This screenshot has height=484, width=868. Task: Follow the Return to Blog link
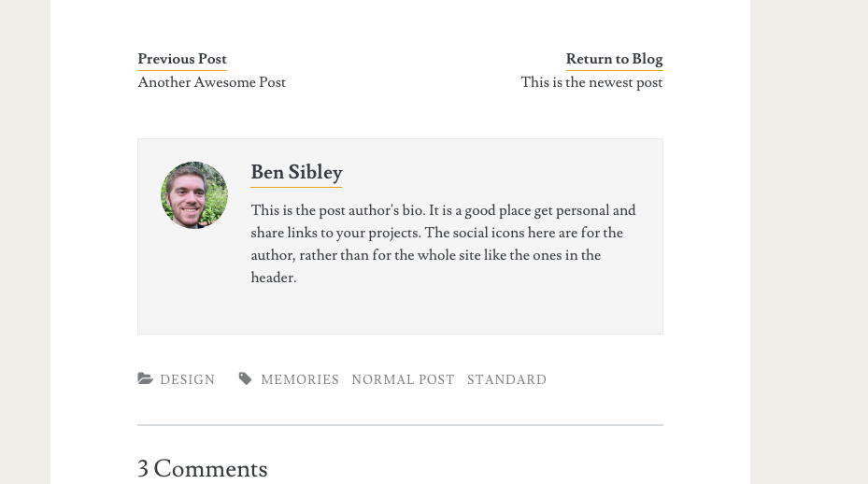point(614,59)
